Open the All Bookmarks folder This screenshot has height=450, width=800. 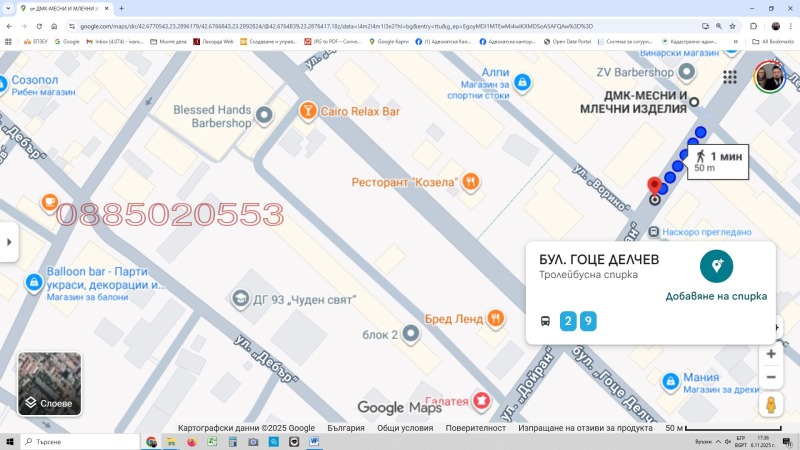point(773,42)
